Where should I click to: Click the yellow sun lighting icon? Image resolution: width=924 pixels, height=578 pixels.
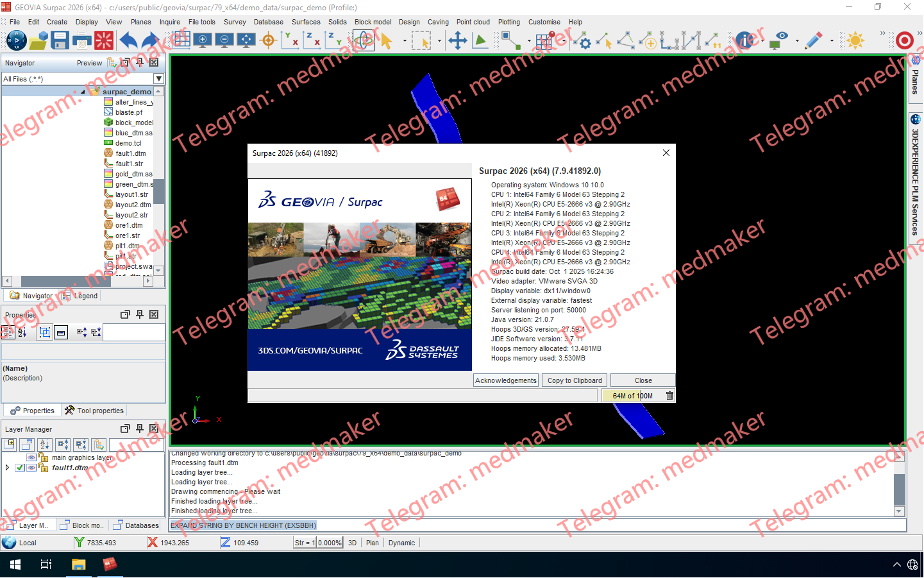[x=855, y=40]
